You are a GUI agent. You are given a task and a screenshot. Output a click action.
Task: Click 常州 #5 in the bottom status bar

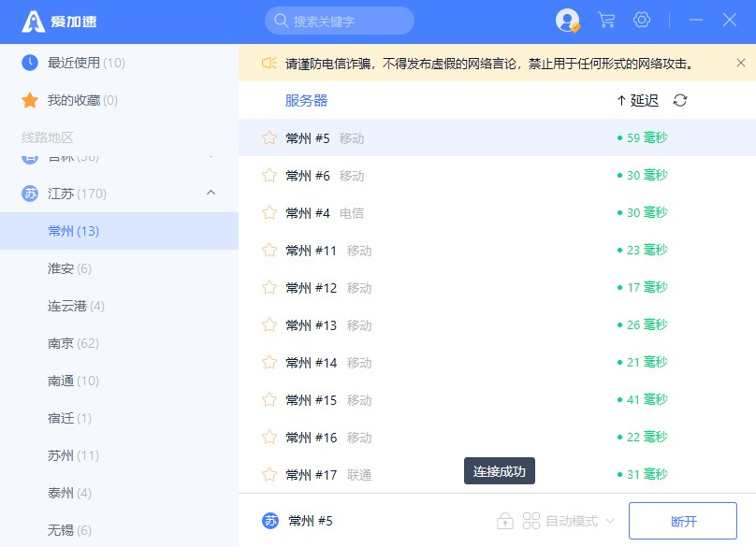click(x=310, y=521)
